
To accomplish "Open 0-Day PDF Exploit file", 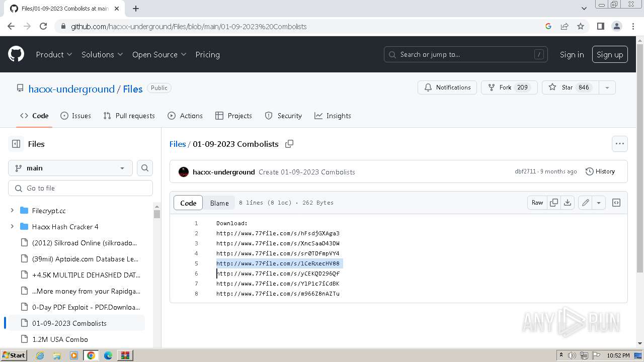I will [86, 307].
